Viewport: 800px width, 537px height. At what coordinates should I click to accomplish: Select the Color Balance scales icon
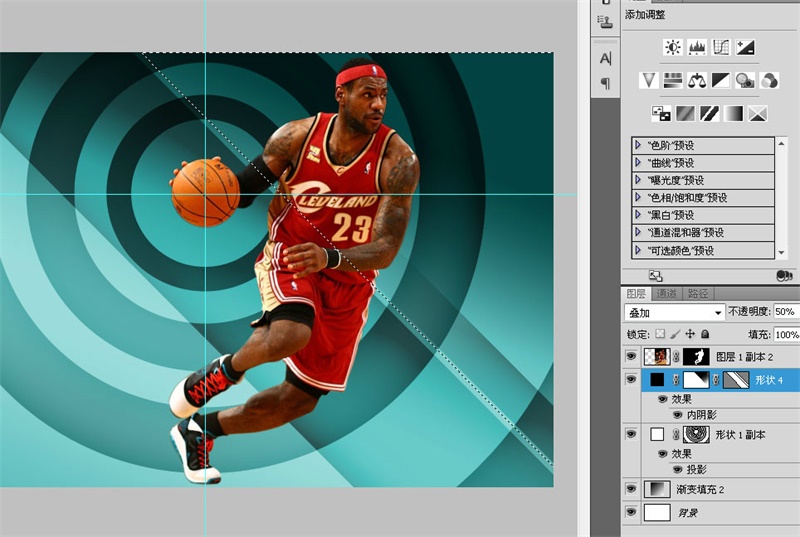click(x=697, y=80)
